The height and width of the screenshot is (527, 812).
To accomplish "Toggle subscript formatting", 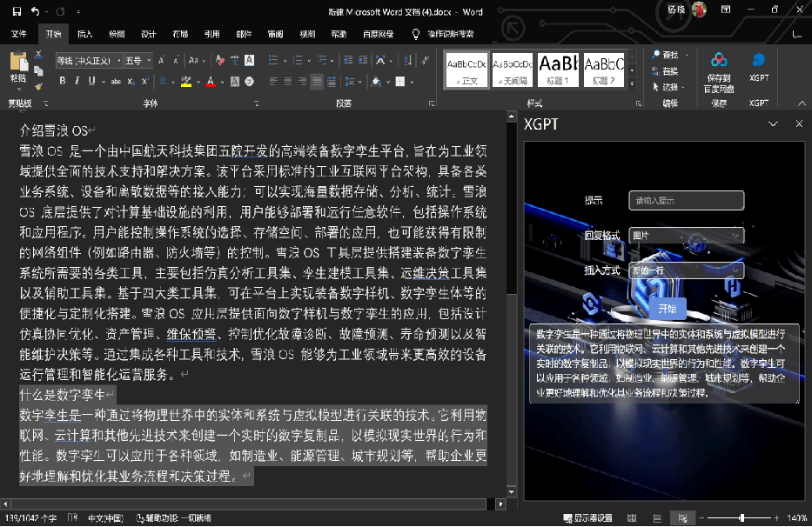I will point(131,81).
